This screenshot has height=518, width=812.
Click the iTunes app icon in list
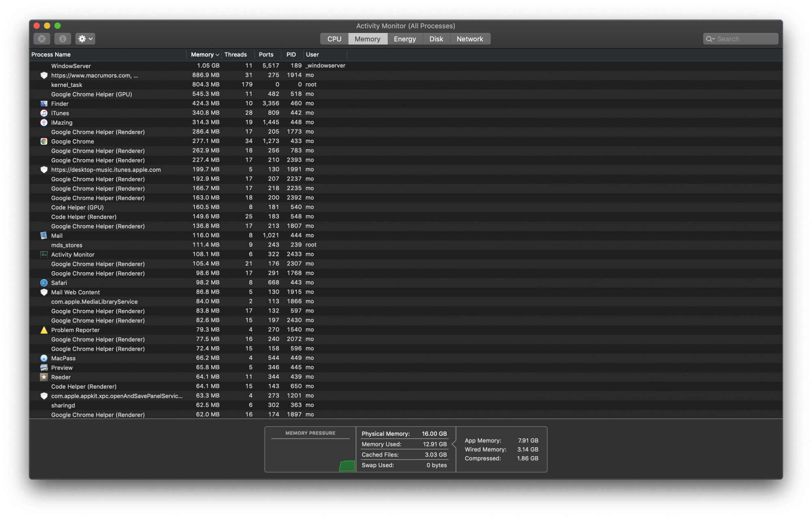[x=44, y=113]
